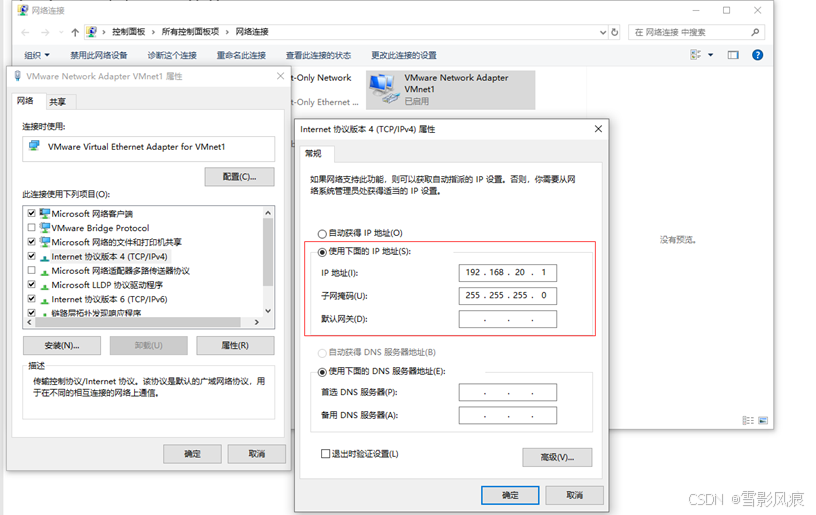
Task: Click the items list scroll down arrow
Action: [268, 311]
